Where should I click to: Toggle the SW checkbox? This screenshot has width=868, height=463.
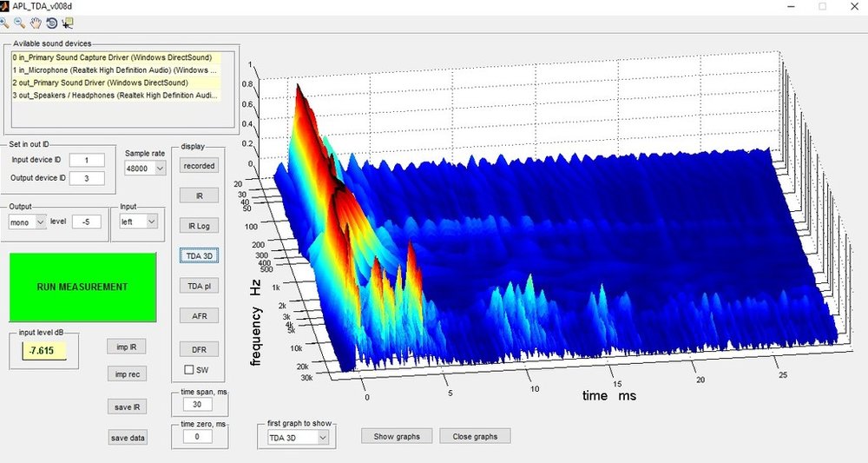(189, 369)
